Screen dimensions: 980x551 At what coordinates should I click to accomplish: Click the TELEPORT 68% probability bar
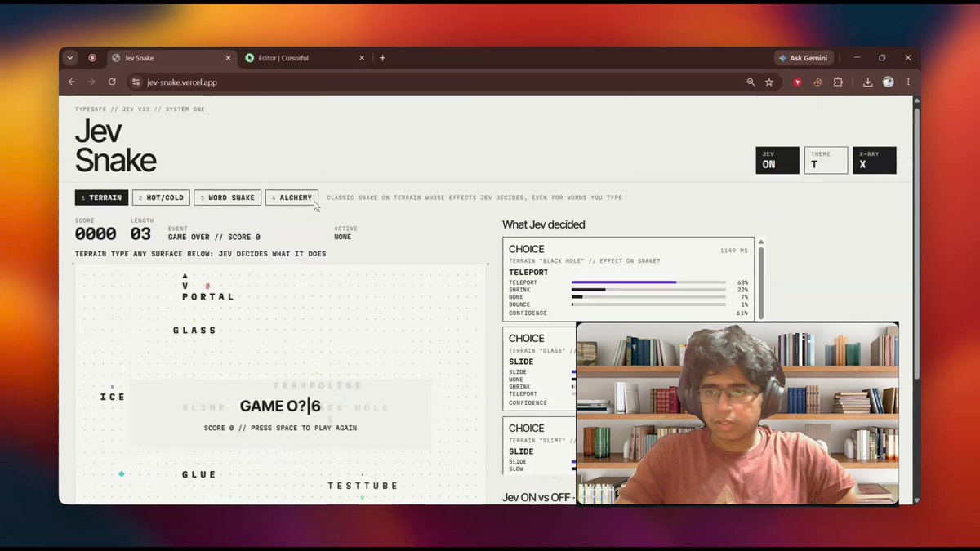648,282
